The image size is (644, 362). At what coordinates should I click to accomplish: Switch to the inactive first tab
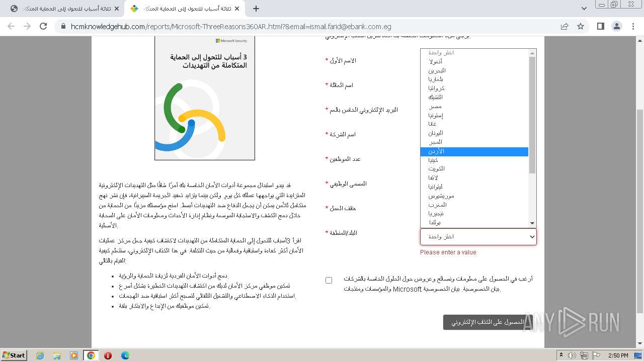(x=64, y=9)
